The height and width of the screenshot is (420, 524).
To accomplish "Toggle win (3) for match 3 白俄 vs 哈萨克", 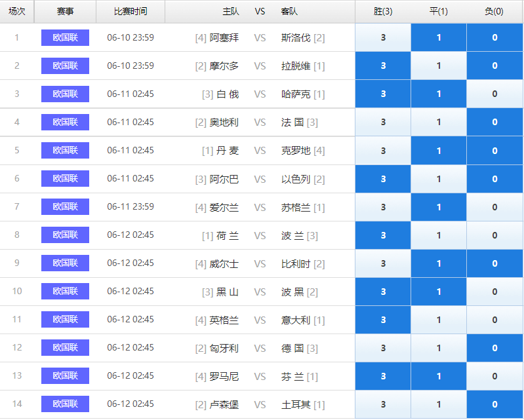I will 383,94.
